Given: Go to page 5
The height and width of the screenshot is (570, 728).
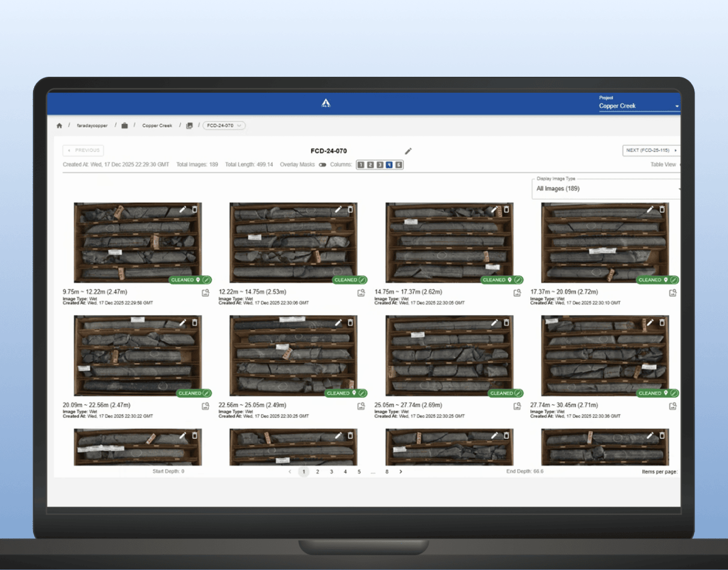Looking at the screenshot, I should pyautogui.click(x=359, y=472).
